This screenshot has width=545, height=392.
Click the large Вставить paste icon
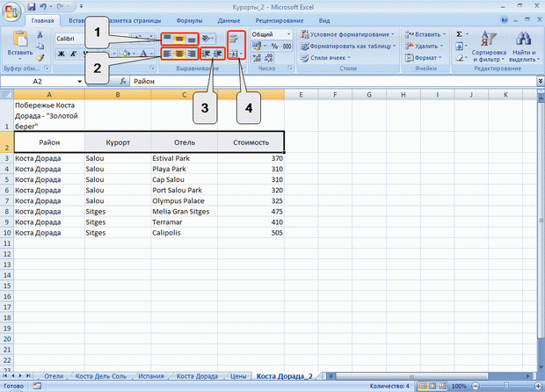point(20,39)
